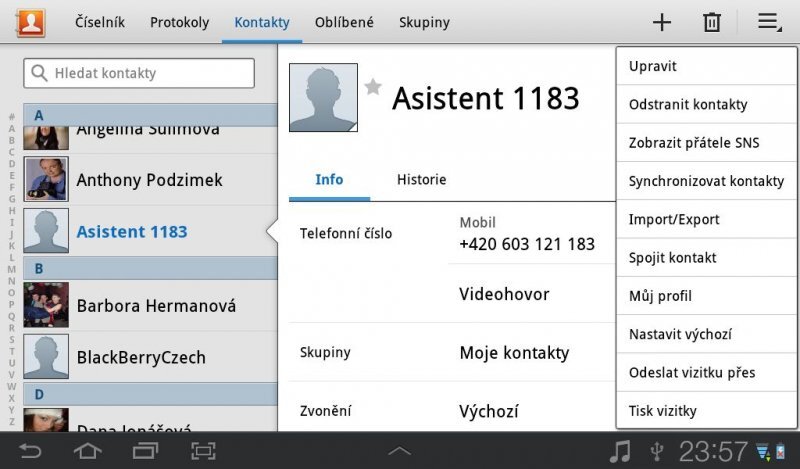Tap letter M in alphabet index
The width and height of the screenshot is (800, 469).
click(x=11, y=269)
